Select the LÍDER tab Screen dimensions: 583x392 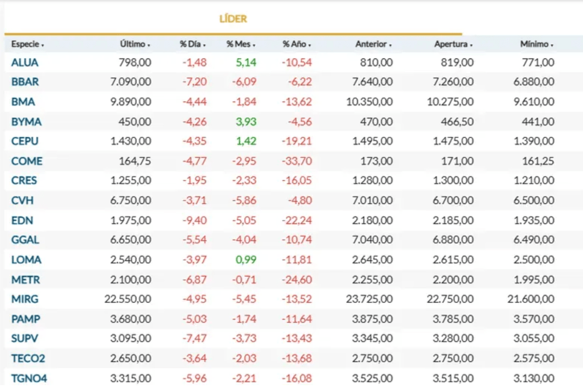[233, 19]
